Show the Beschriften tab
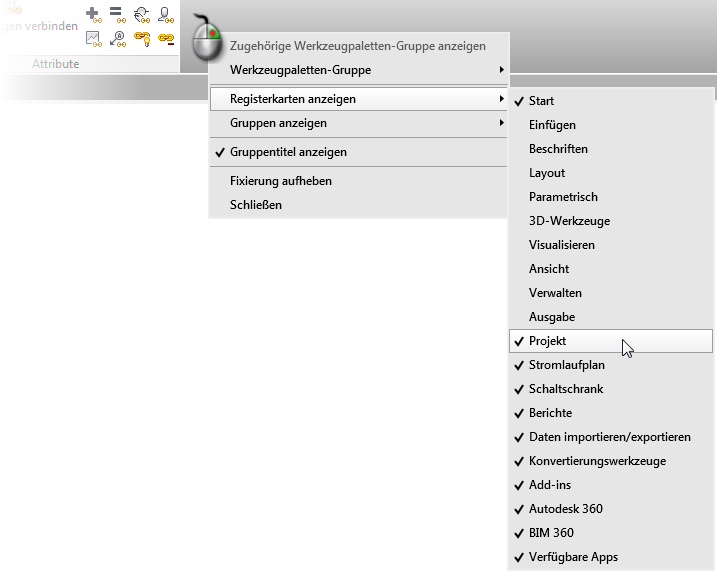The image size is (717, 573). pos(611,149)
